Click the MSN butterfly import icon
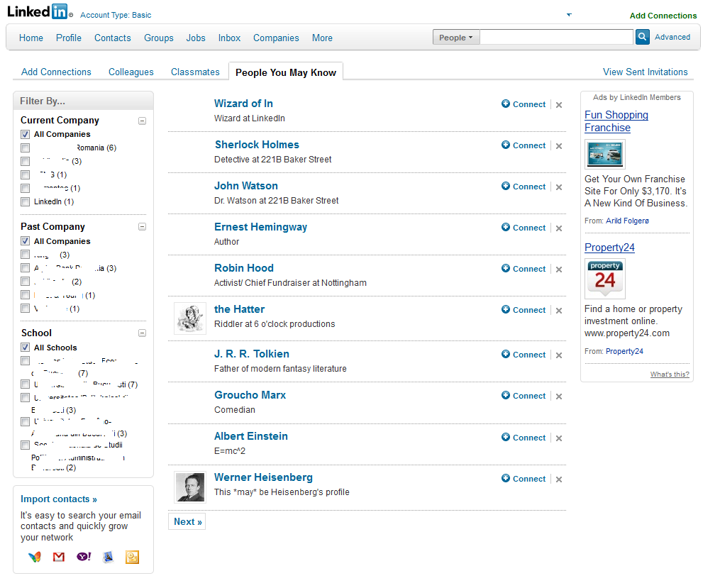Viewport: 720px width, 588px height. (34, 558)
